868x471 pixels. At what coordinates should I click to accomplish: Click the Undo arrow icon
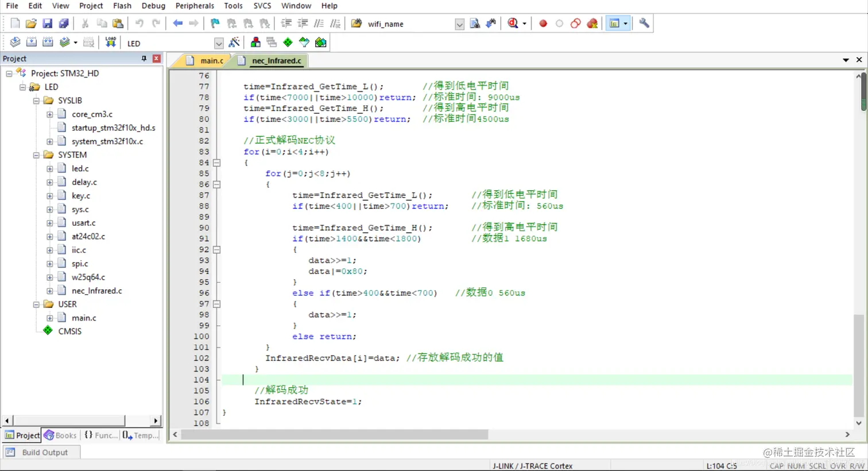(139, 24)
